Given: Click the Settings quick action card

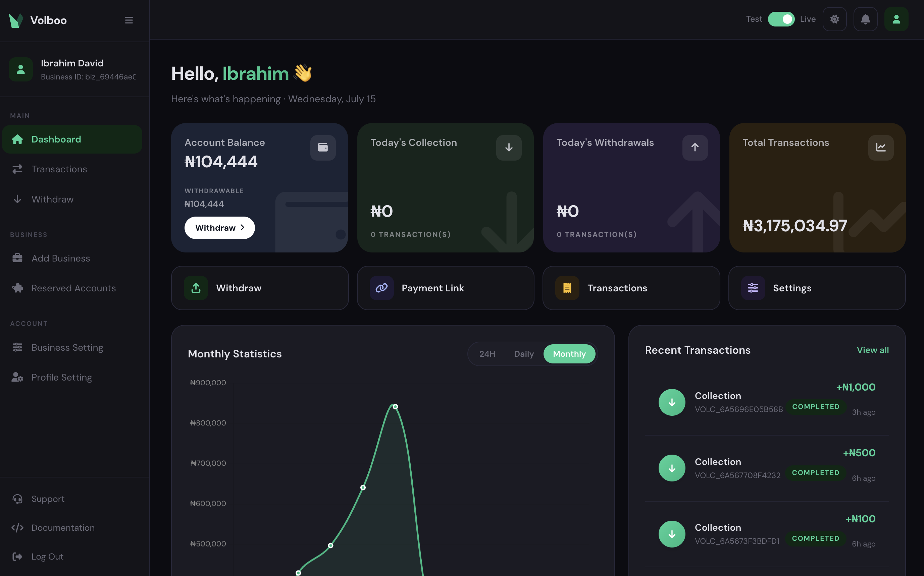Looking at the screenshot, I should point(817,288).
